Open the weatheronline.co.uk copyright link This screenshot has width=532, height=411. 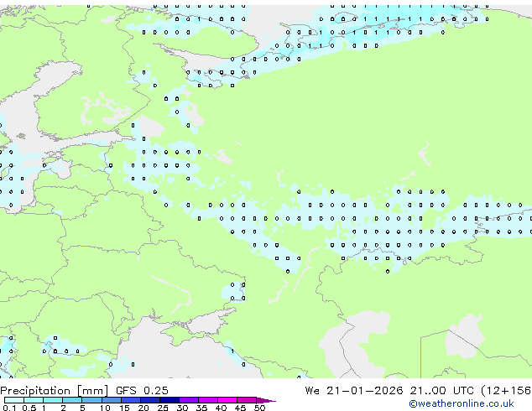tap(462, 403)
